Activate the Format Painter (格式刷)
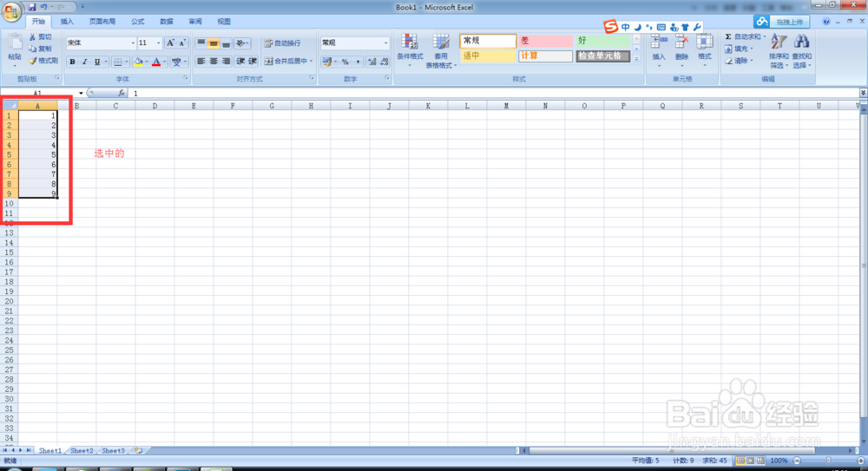This screenshot has width=868, height=471. click(x=43, y=61)
